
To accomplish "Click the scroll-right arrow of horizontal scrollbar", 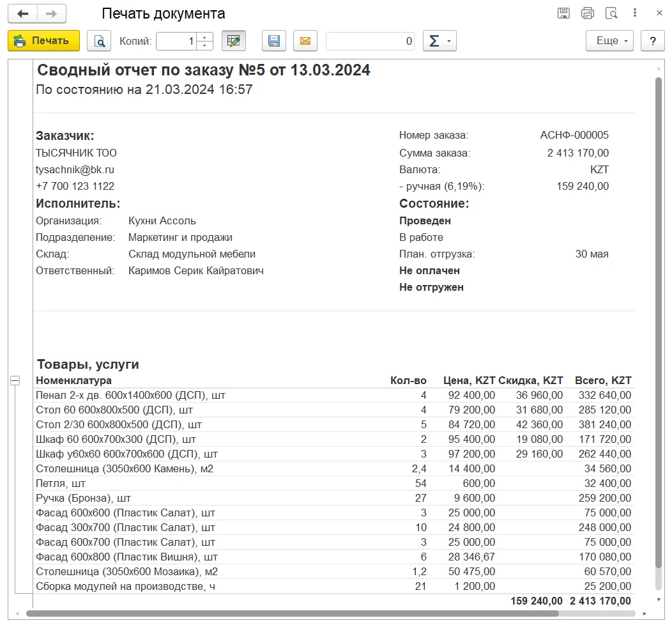I will (x=645, y=614).
